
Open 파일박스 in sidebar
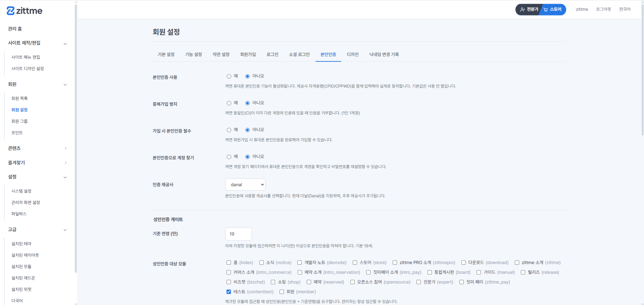[x=19, y=214]
